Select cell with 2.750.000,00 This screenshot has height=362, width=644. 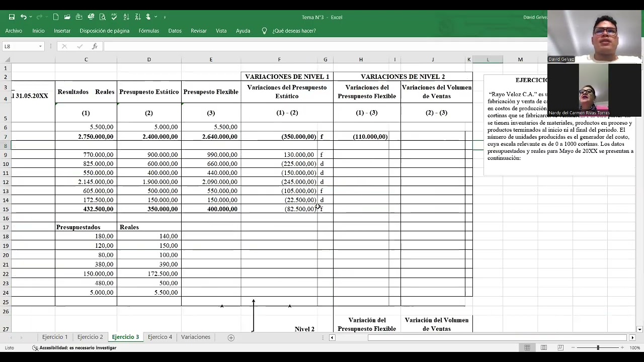point(86,137)
